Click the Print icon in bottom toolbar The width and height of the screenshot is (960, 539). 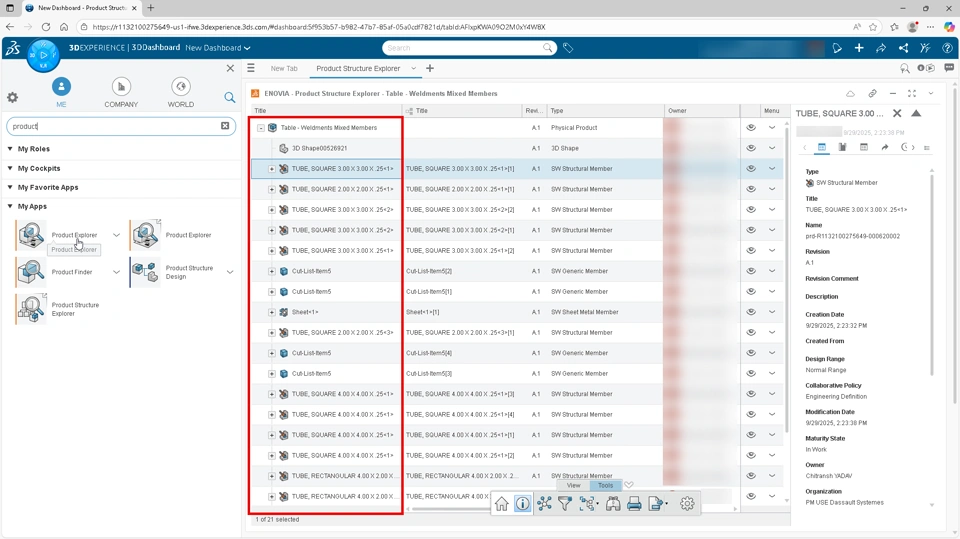(x=634, y=503)
